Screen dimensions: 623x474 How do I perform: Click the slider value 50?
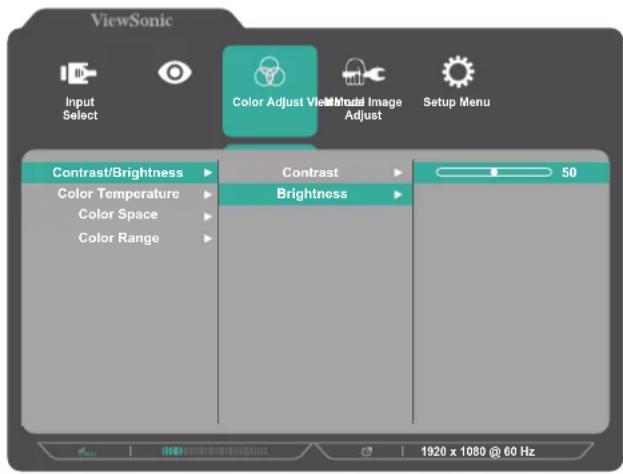[x=569, y=172]
